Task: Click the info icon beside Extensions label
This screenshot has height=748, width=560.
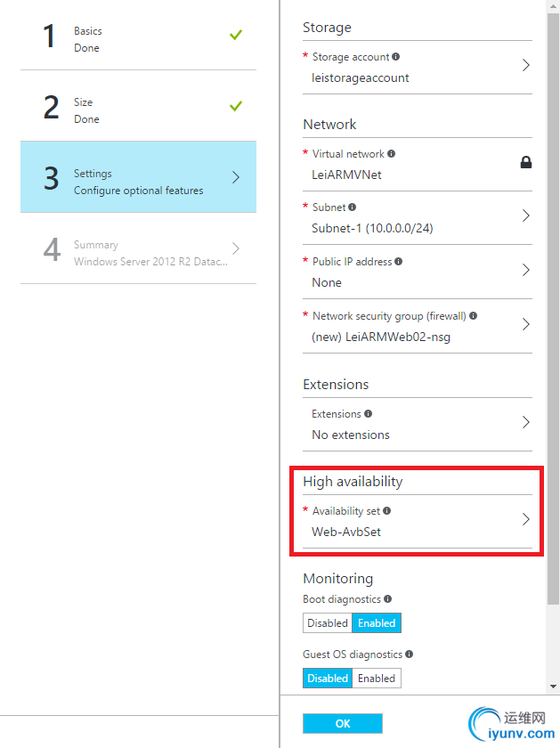Action: pos(368,413)
